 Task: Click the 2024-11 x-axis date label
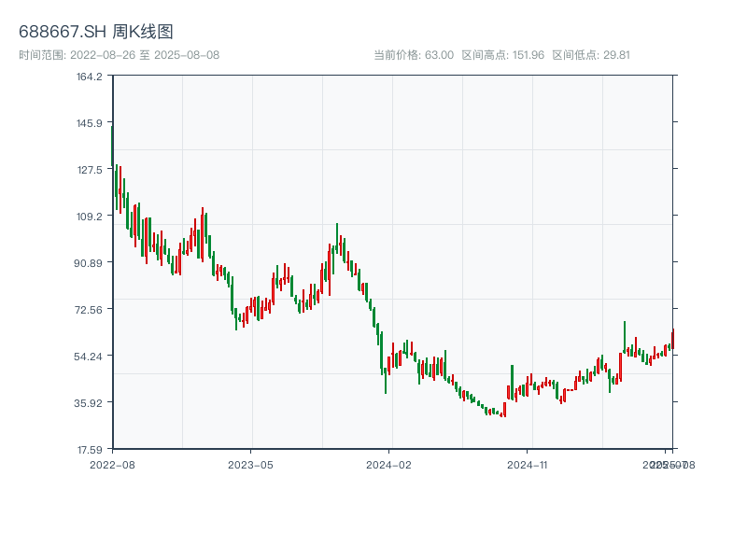tap(529, 464)
